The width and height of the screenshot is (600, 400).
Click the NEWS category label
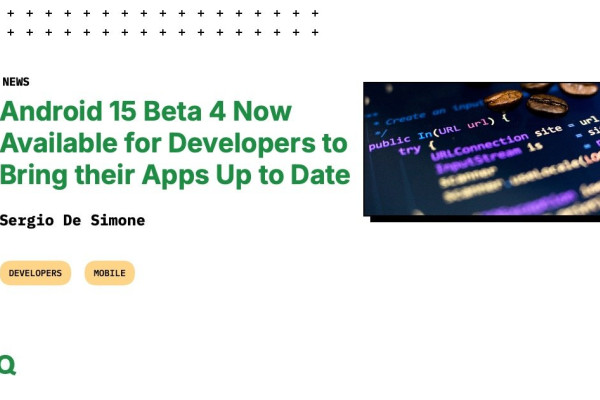click(x=16, y=82)
